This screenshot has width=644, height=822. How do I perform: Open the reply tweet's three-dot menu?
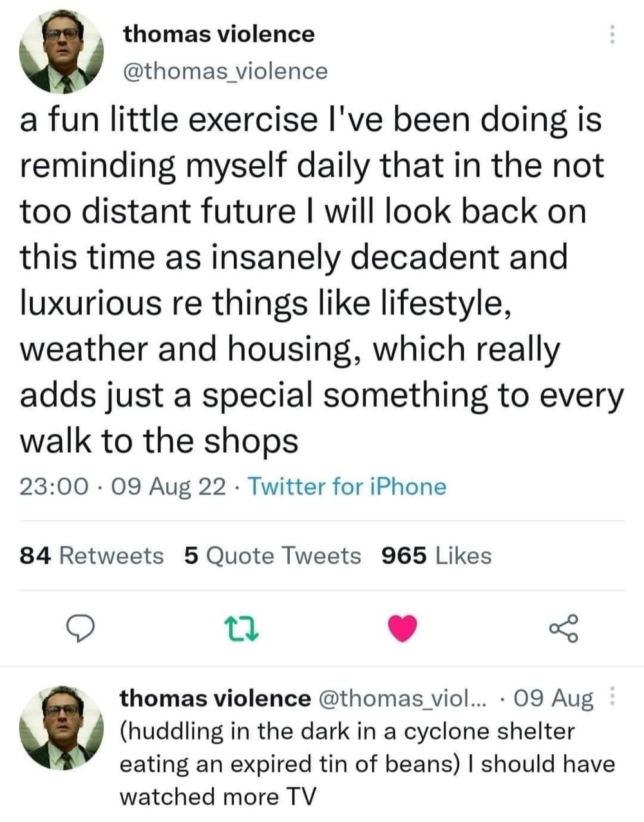coord(612,697)
